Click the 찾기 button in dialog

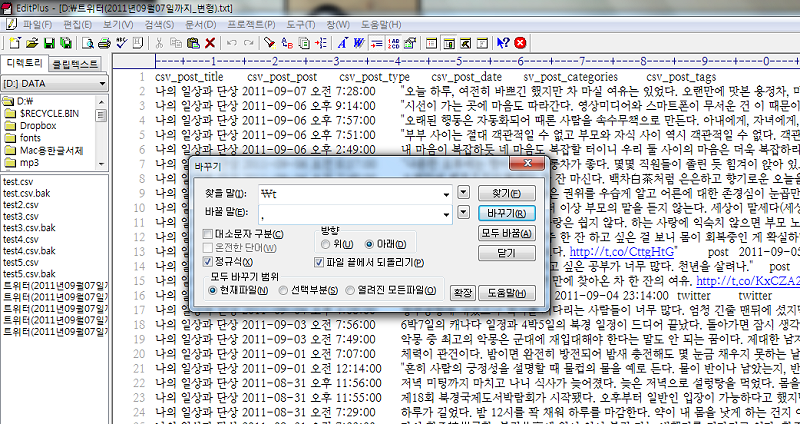pos(507,193)
